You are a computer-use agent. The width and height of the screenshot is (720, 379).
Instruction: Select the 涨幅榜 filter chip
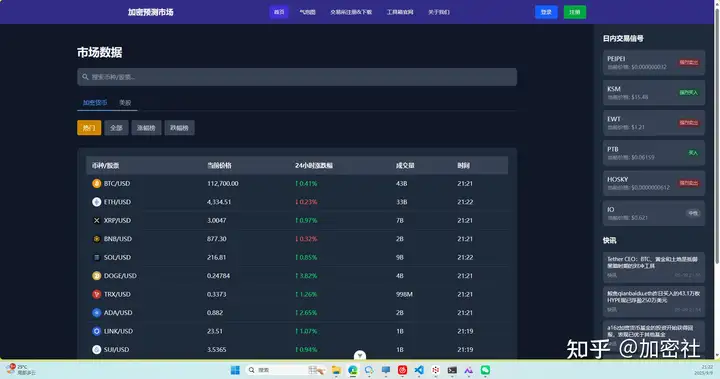[146, 128]
